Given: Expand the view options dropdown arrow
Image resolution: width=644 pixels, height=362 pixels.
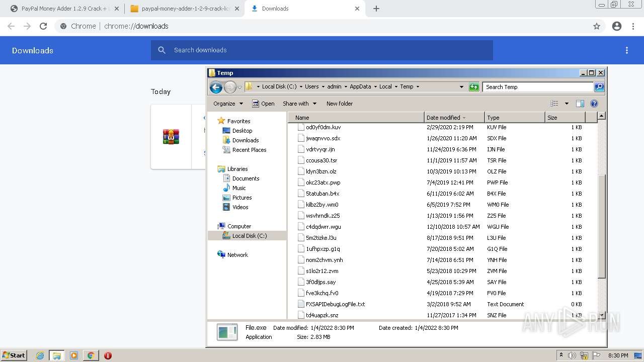Looking at the screenshot, I should [x=567, y=104].
